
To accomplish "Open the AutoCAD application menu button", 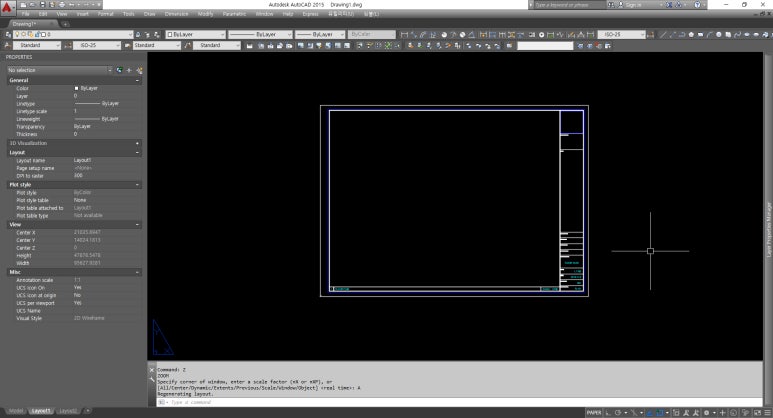I will (8, 7).
